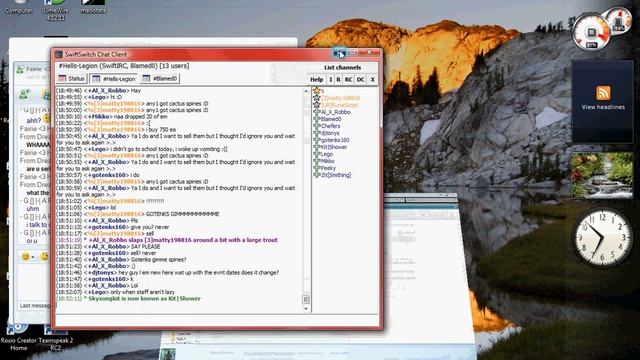
Task: Click the slideshow picture gadget
Action: [602, 175]
